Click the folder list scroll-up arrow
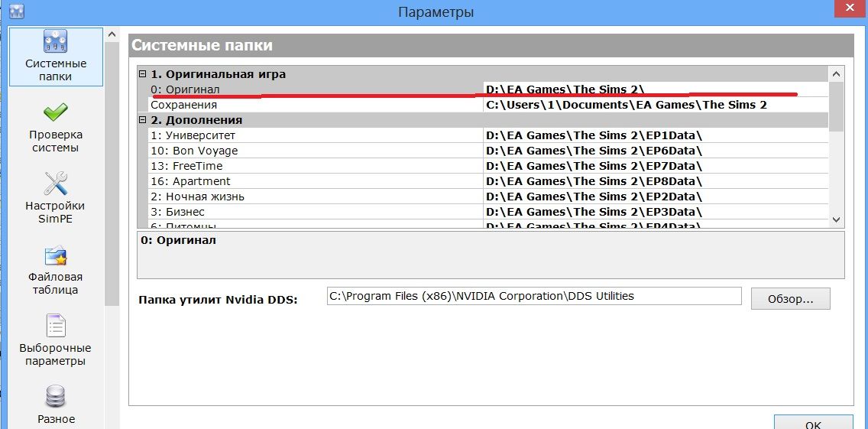868x429 pixels. (x=836, y=73)
